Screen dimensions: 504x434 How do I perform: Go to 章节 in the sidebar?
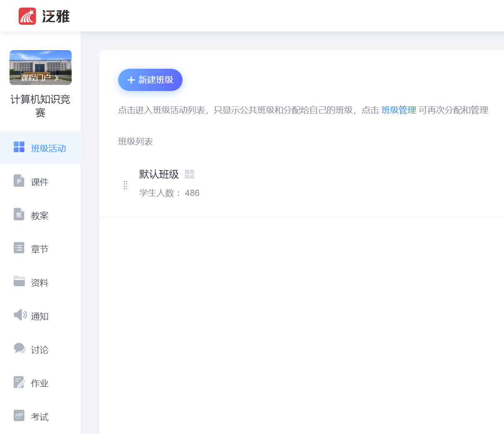pyautogui.click(x=40, y=249)
